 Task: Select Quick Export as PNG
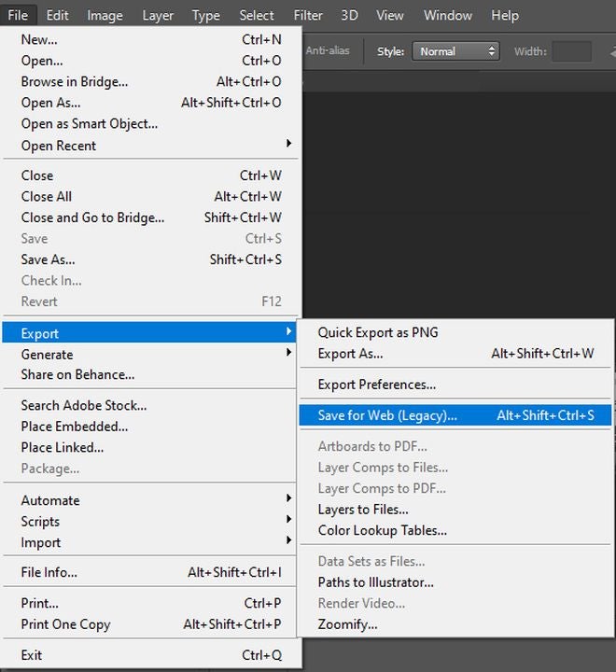[x=455, y=332]
